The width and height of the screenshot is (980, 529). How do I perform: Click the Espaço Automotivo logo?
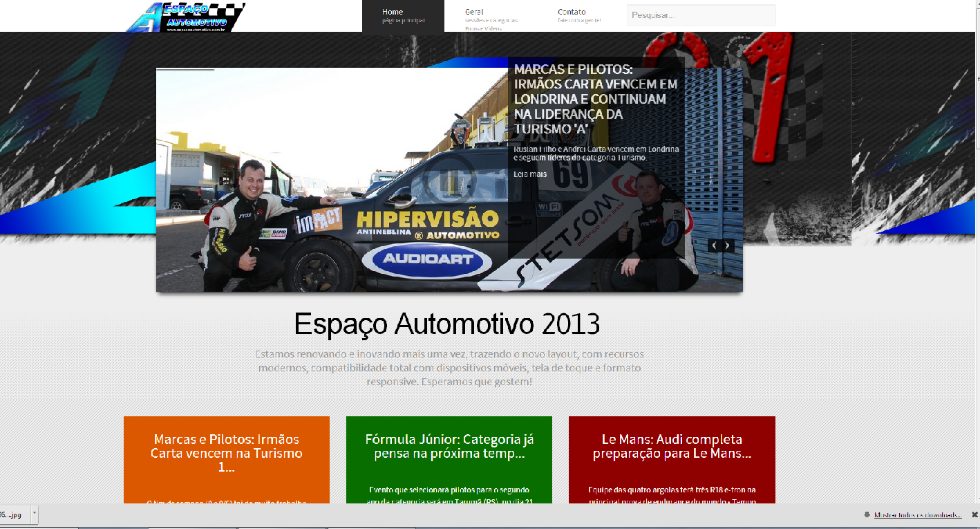click(185, 17)
